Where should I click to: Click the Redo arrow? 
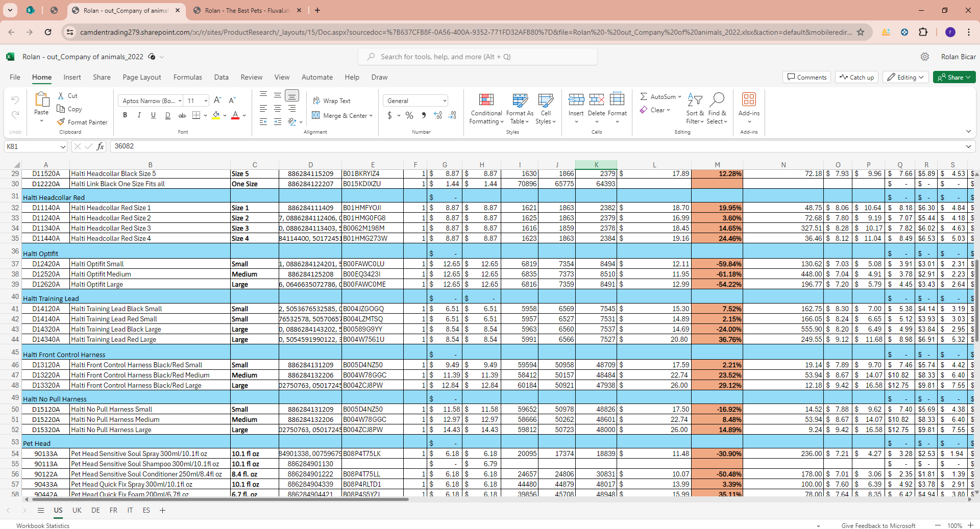click(15, 115)
